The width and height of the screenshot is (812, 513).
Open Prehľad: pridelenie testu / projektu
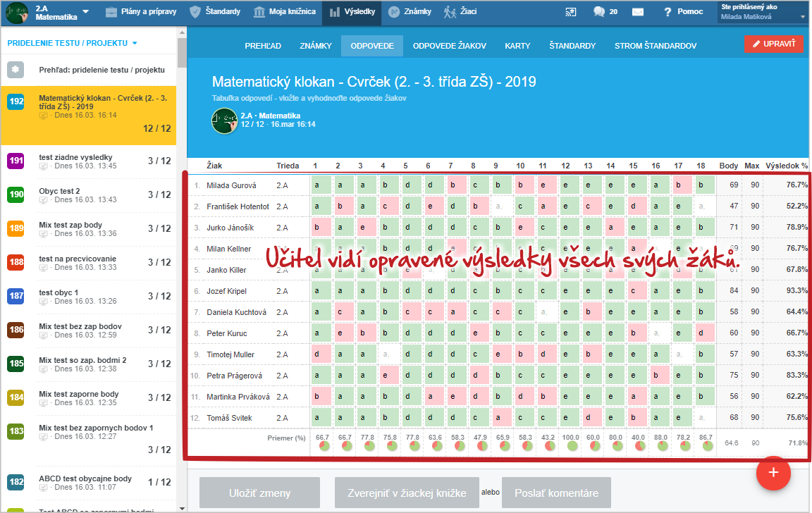[102, 70]
